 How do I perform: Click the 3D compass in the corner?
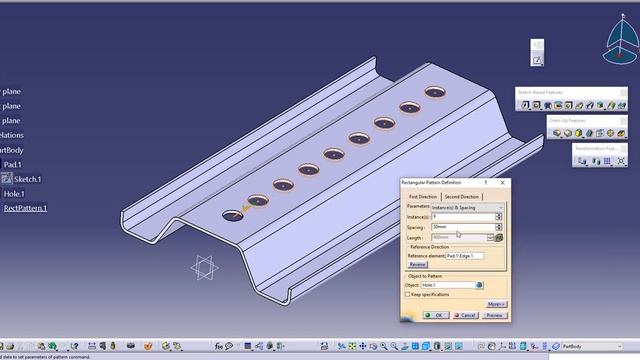click(621, 40)
